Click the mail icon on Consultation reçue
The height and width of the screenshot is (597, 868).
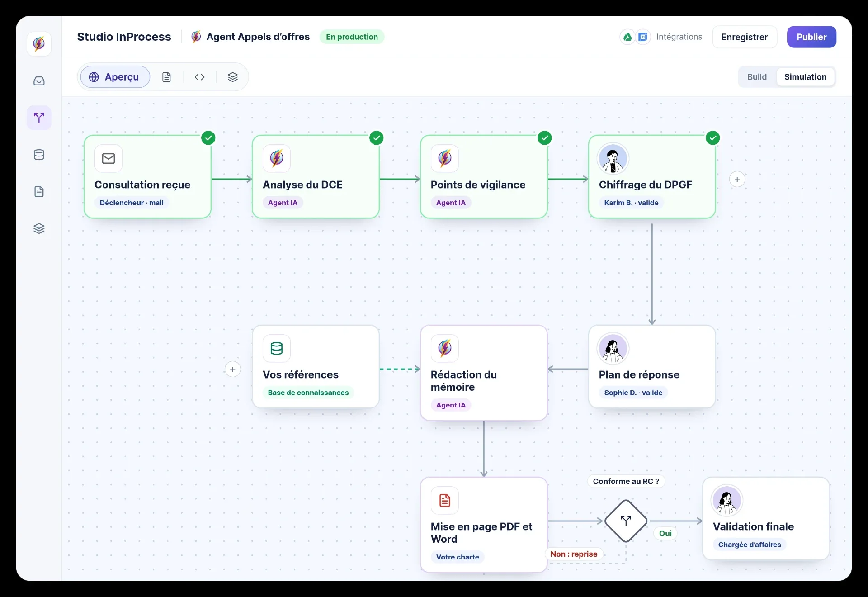pyautogui.click(x=108, y=158)
